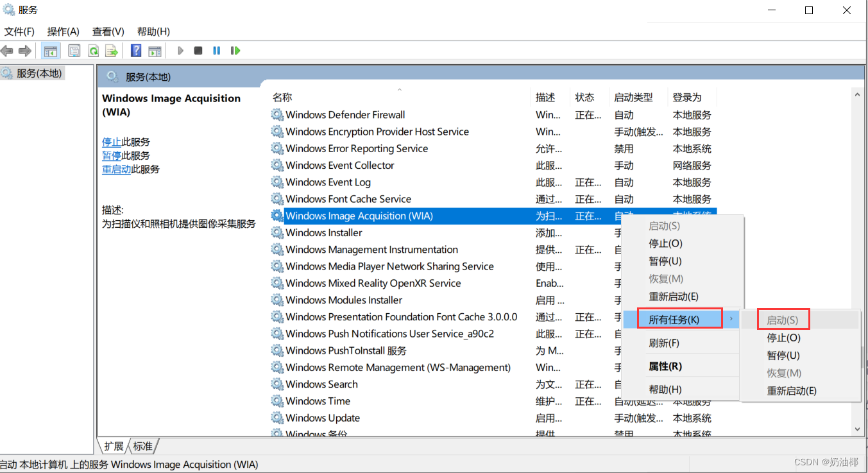Click gear icon of Windows Update row
868x473 pixels.
pos(277,418)
